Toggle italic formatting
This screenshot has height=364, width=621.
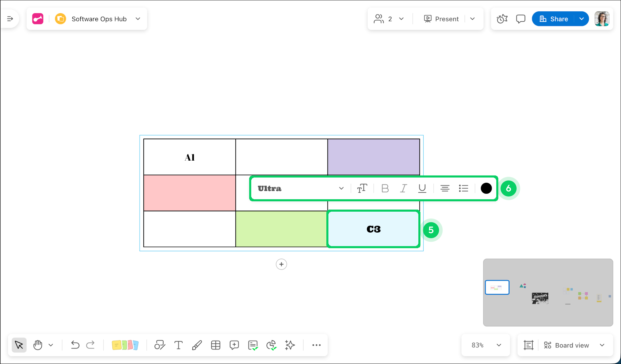click(403, 189)
